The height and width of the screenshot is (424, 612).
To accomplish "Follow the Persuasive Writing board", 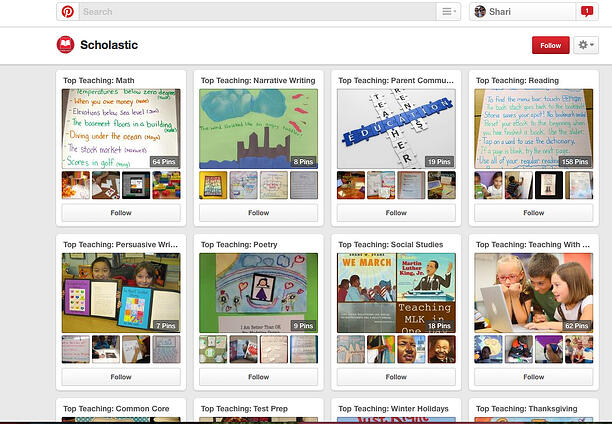I will [121, 377].
